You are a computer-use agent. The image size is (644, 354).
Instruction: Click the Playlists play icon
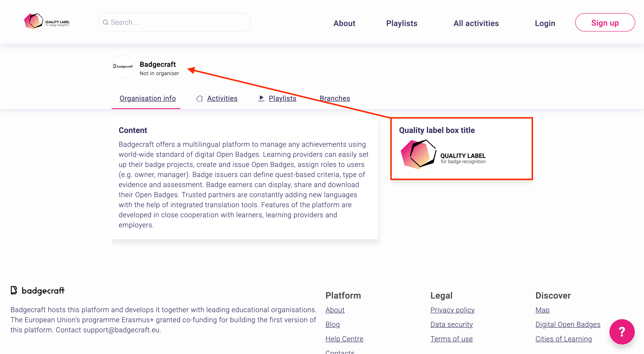(x=261, y=98)
